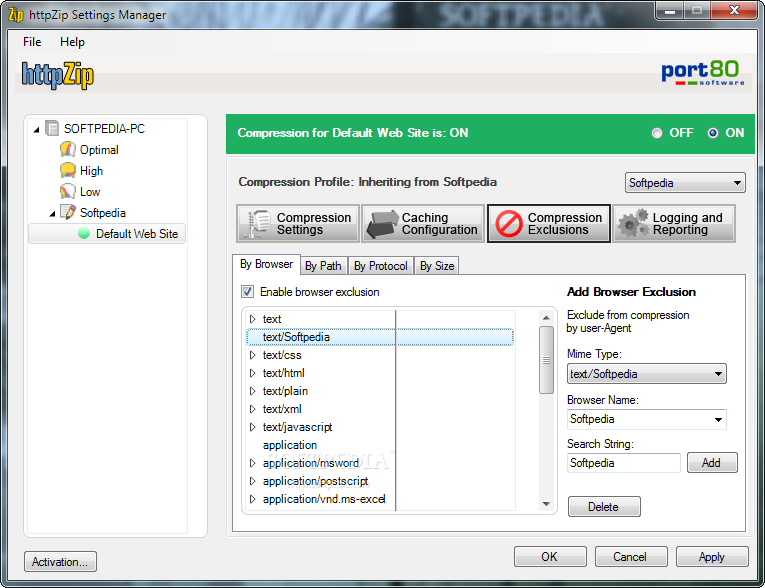Click the Cancel button
This screenshot has height=588, width=765.
630,557
